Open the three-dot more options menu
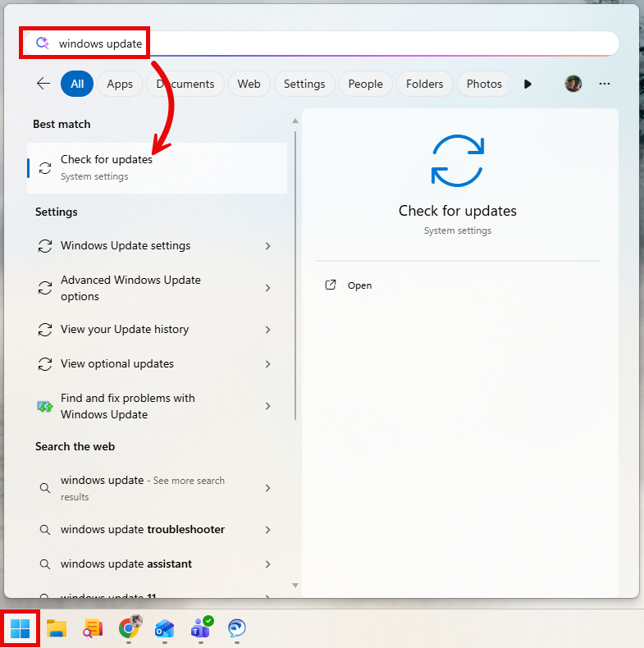Viewport: 644px width, 648px height. (605, 84)
